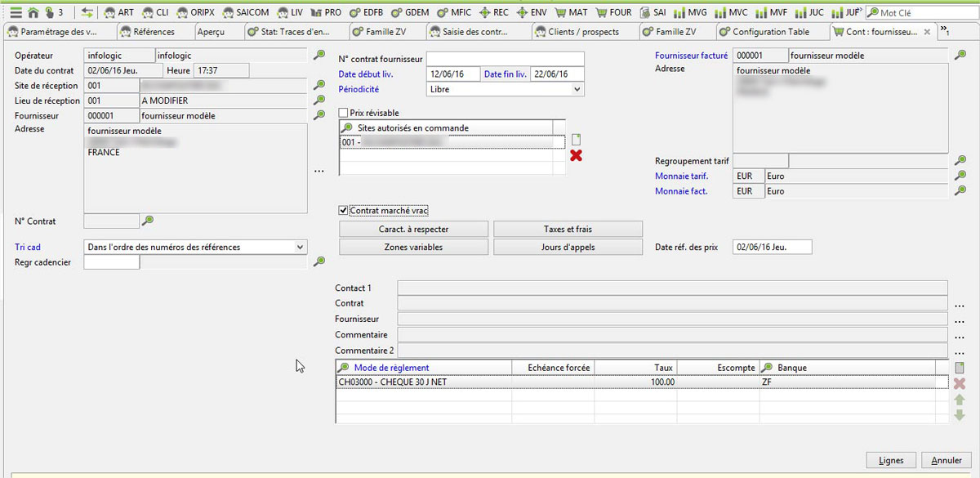Open the JUC chart shortcut

tap(809, 12)
